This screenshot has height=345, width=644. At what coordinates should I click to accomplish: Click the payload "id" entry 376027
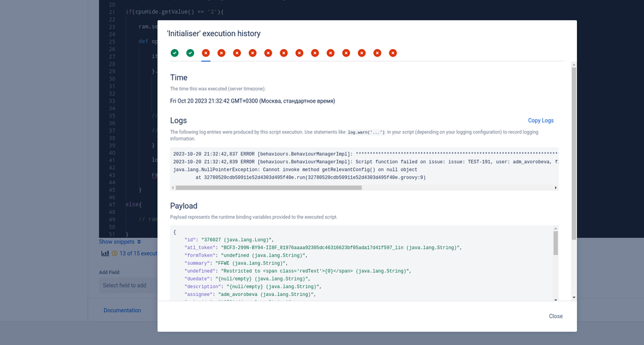[229, 240]
